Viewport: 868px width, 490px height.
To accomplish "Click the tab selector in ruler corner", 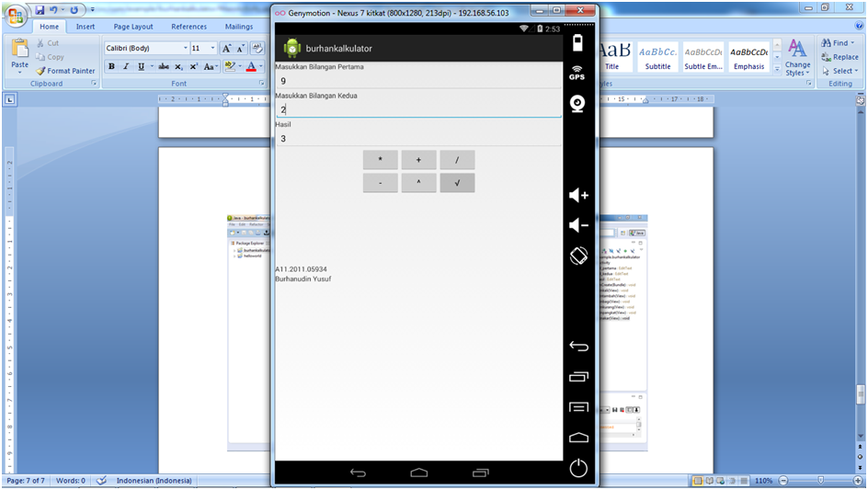I will [x=10, y=99].
